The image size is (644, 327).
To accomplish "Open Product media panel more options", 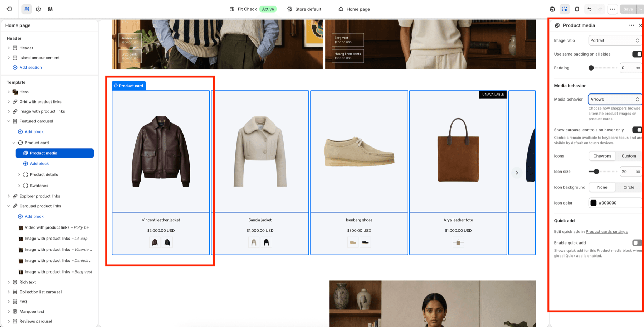I will point(631,25).
